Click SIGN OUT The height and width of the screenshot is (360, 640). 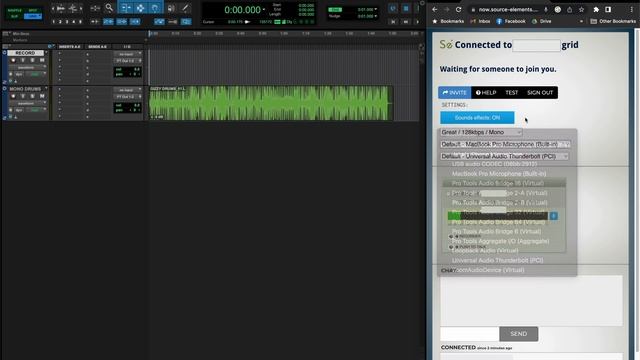[540, 93]
